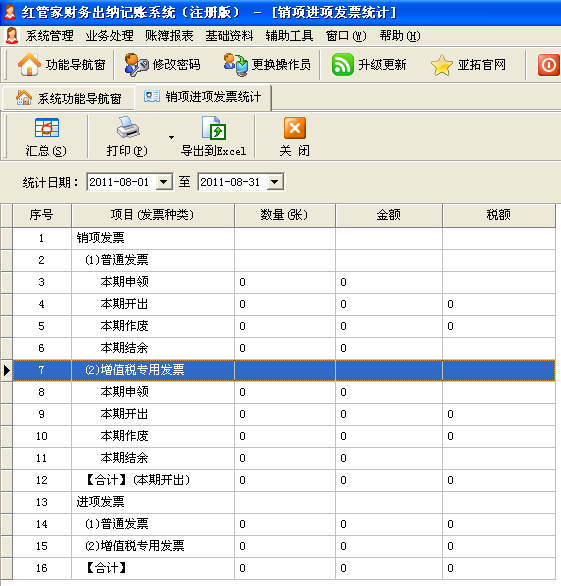Viewport: 561px width, 586px height.
Task: Expand the print options dropdown arrow
Action: pyautogui.click(x=171, y=137)
